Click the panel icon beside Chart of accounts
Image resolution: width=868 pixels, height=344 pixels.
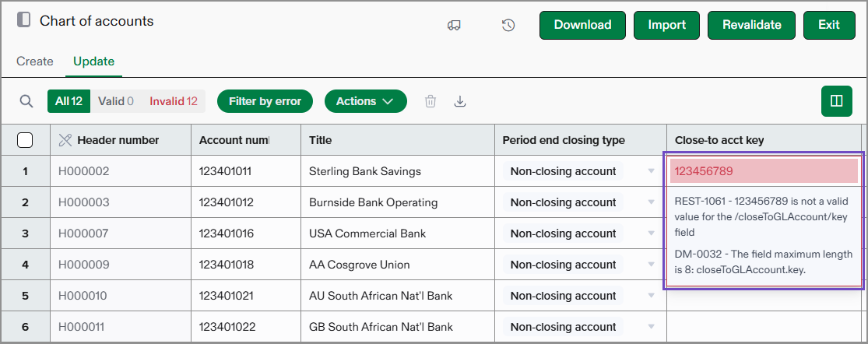click(x=23, y=21)
